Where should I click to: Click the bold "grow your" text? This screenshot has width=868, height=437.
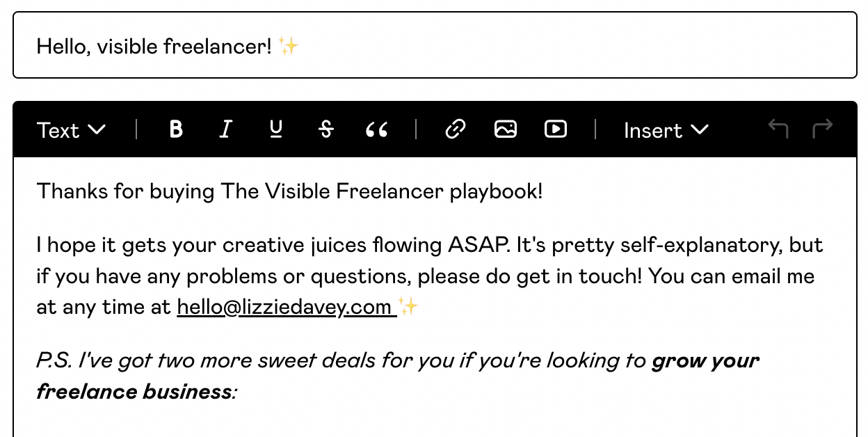705,360
